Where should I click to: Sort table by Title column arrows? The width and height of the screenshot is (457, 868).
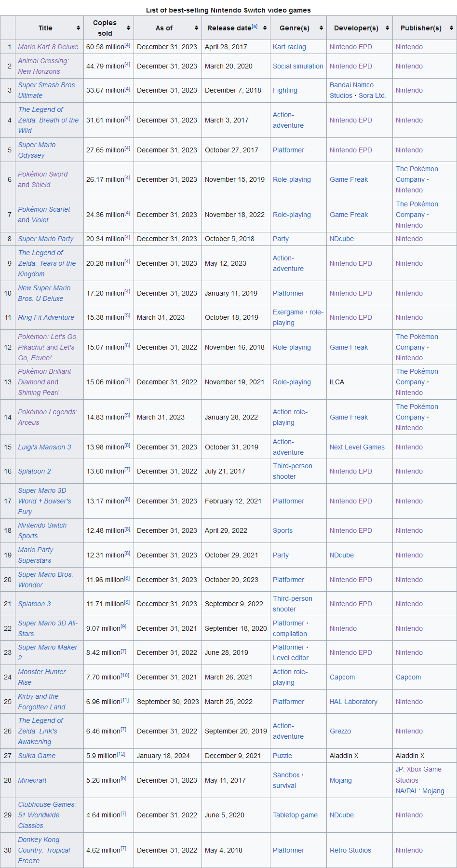[x=78, y=28]
